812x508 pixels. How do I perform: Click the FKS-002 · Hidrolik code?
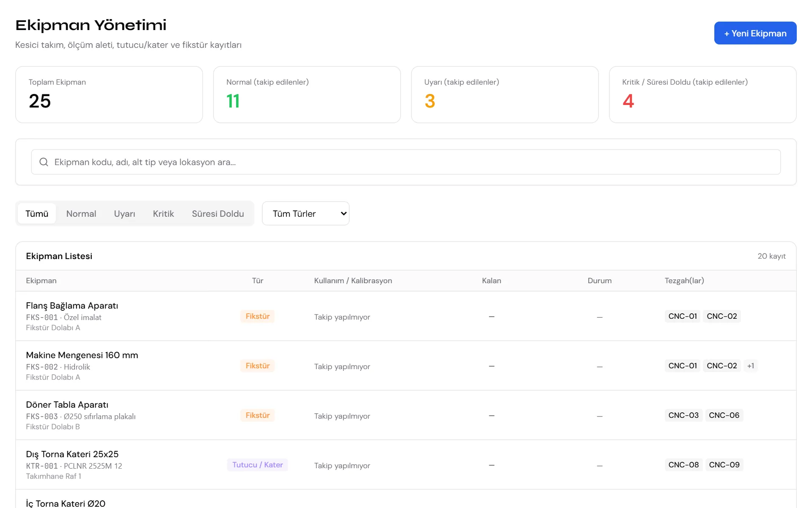coord(58,367)
